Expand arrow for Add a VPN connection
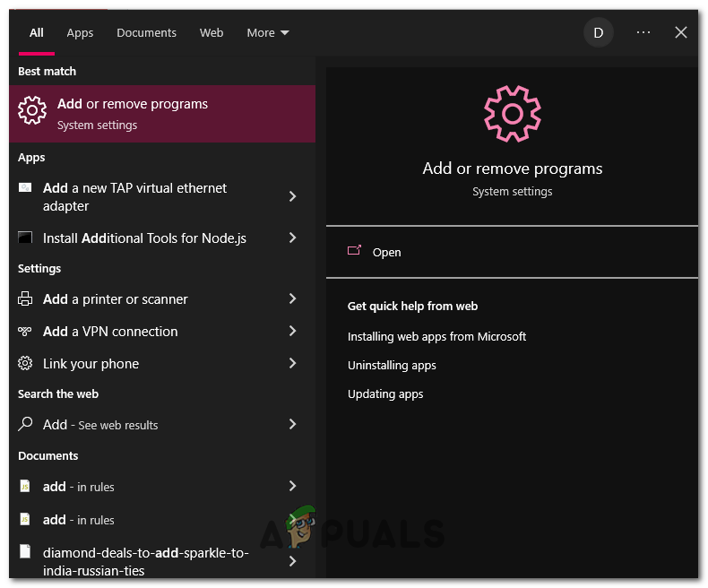Viewport: 708px width, 588px height. coord(292,331)
